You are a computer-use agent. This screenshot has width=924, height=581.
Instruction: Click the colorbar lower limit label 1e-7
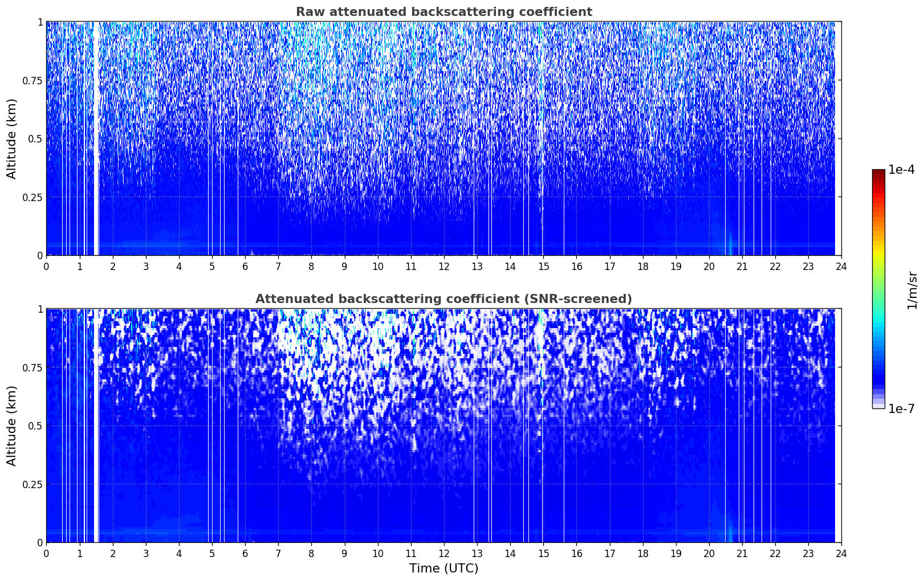901,409
